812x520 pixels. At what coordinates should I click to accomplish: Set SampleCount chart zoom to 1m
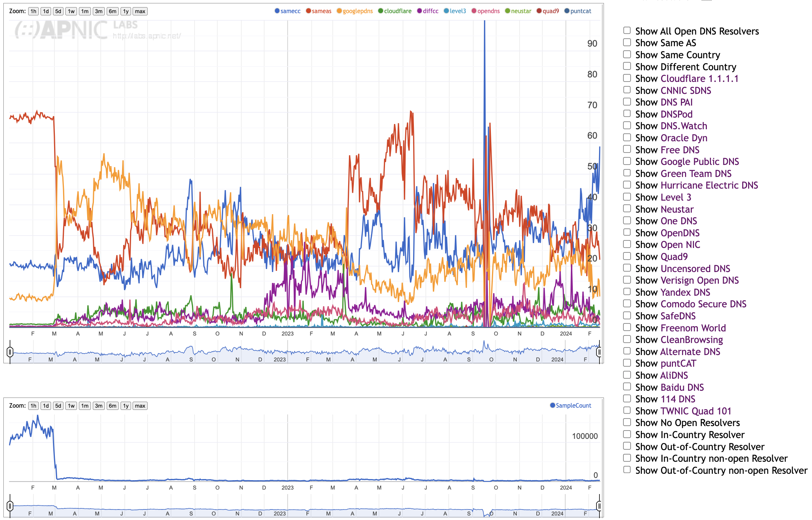tap(85, 406)
